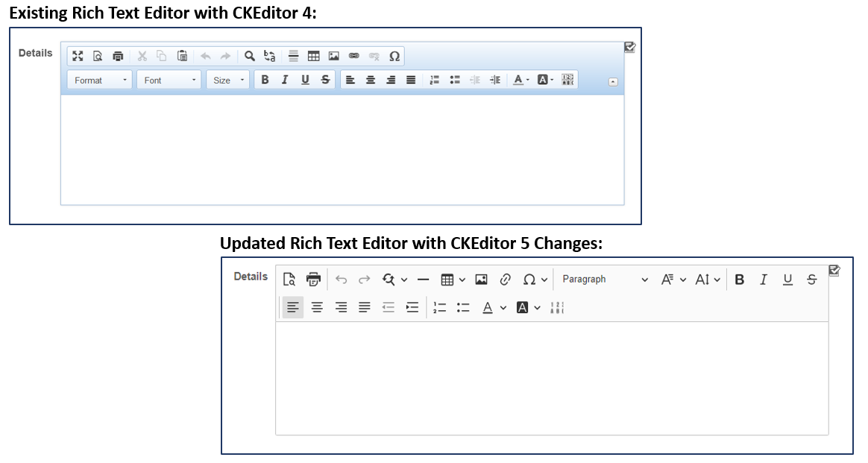Click Print icon in CKEditor 4 toolbar
The height and width of the screenshot is (463, 868).
pos(118,56)
